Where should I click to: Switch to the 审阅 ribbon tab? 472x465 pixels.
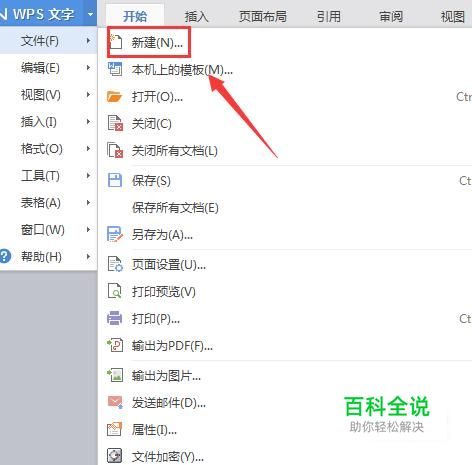point(391,16)
